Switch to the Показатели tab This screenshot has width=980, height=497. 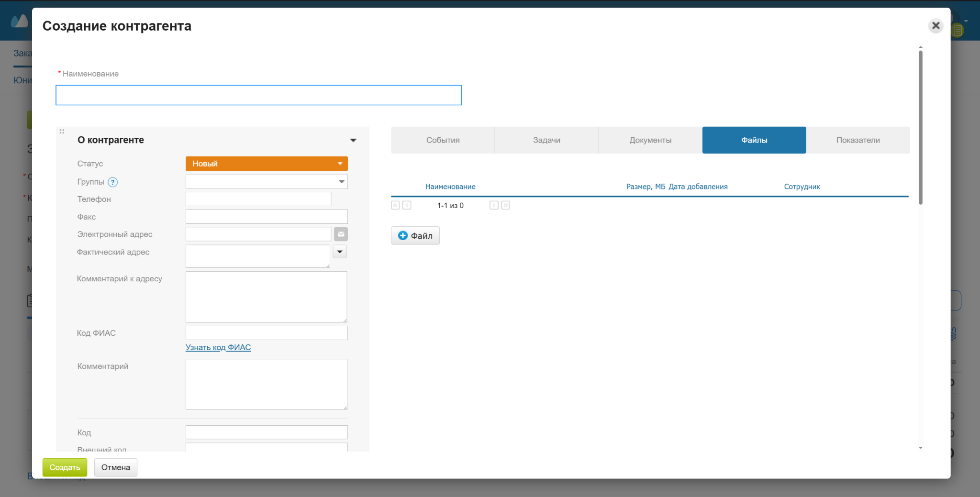click(x=858, y=140)
